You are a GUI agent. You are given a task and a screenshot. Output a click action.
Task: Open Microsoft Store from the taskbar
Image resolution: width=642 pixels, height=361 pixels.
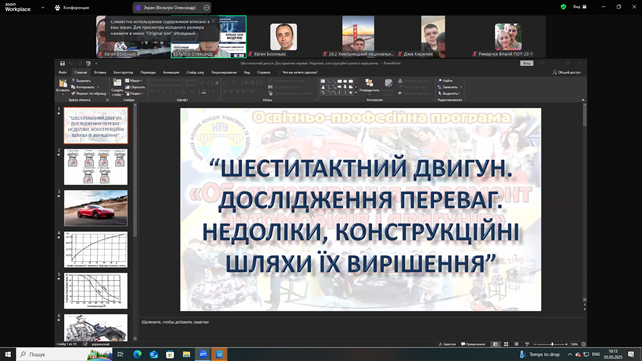170,354
